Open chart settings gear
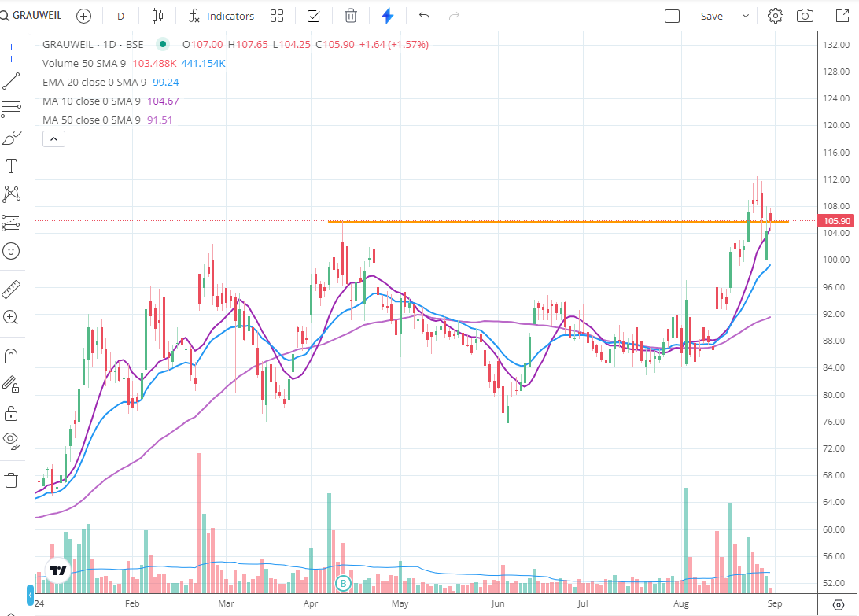Viewport: 859px width, 616px height. tap(775, 16)
